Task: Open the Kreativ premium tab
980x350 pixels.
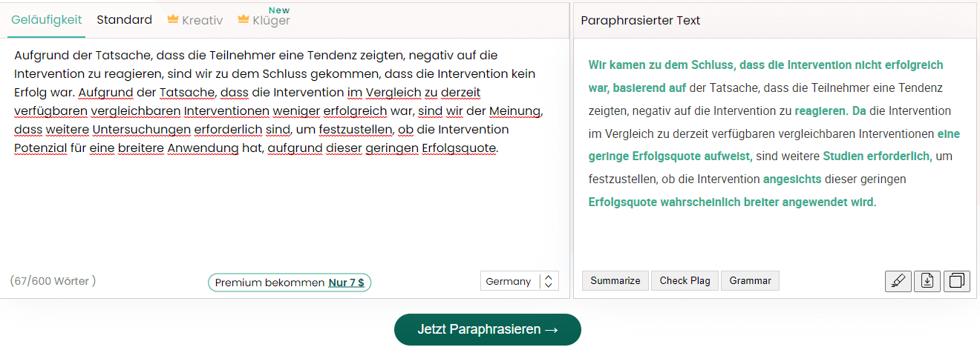Action: tap(195, 20)
